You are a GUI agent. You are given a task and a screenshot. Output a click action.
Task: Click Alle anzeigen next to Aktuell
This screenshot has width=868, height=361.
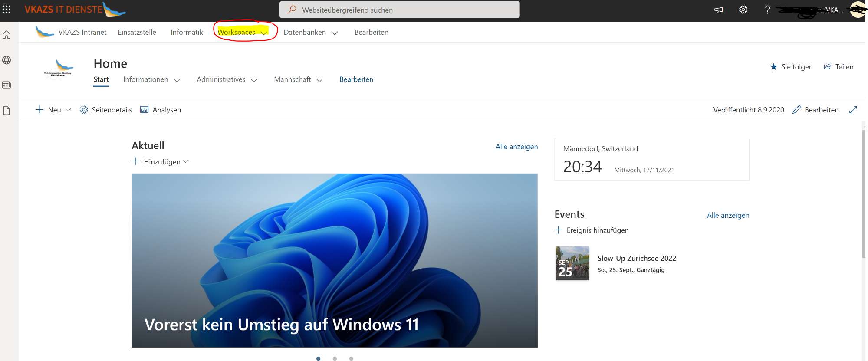(x=516, y=147)
